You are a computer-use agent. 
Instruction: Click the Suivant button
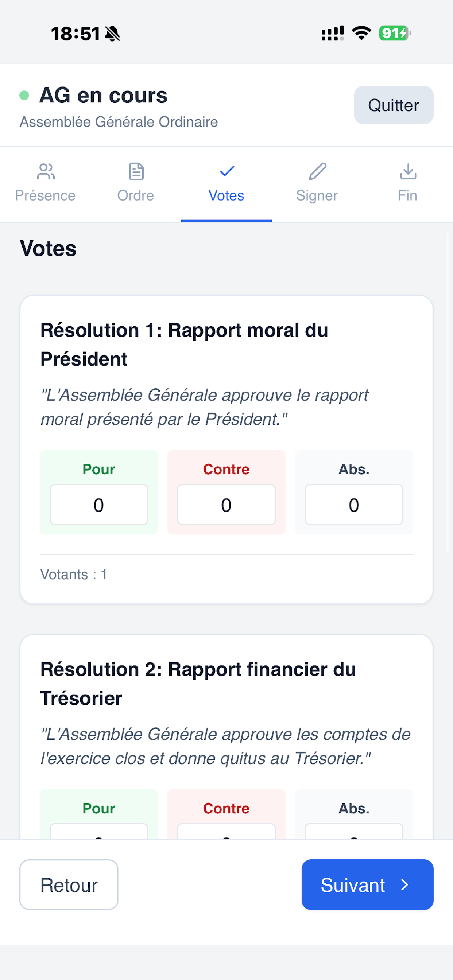367,885
